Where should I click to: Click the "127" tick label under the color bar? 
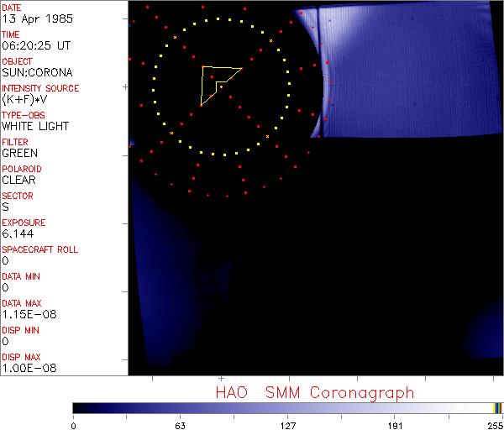click(287, 425)
